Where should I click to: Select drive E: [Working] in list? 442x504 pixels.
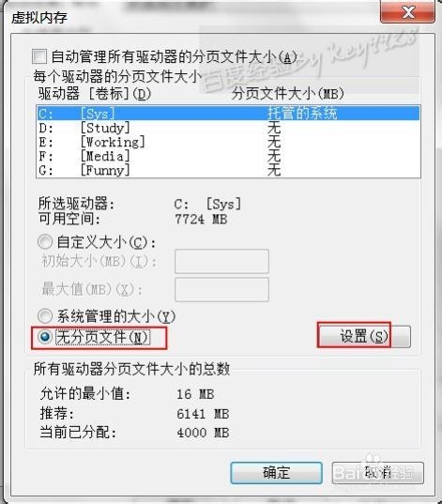click(x=228, y=142)
